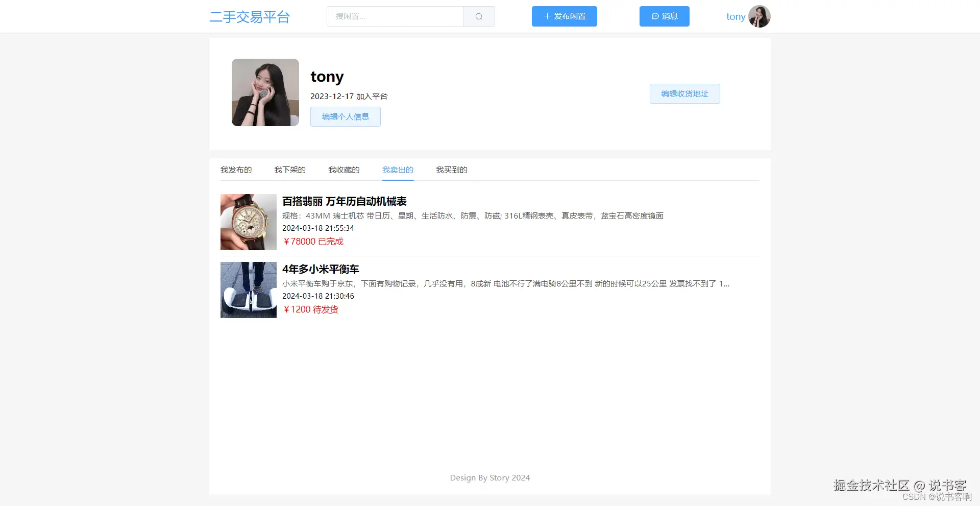980x506 pixels.
Task: Click inside the 搜闲置 search input field
Action: tap(395, 16)
